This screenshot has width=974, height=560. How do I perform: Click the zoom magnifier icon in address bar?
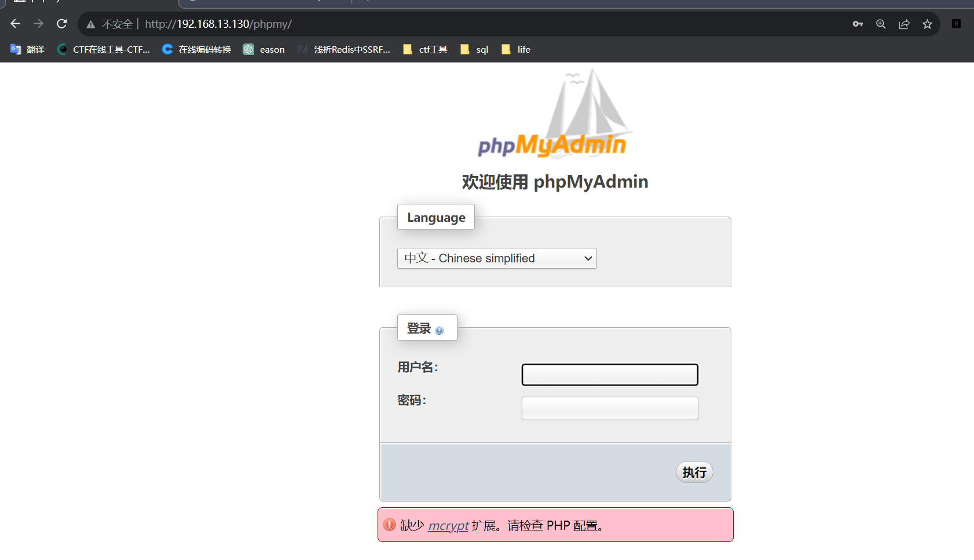tap(881, 24)
